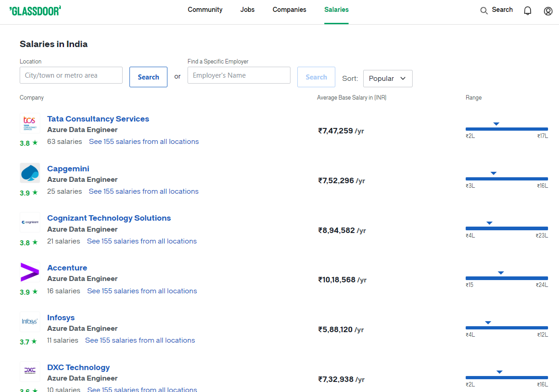
Task: Click the Glassdoor logo
Action: click(35, 11)
